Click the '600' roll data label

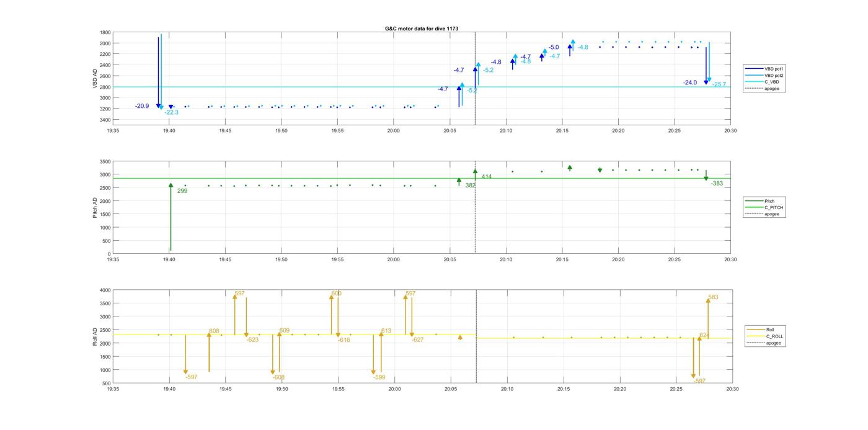tap(336, 293)
